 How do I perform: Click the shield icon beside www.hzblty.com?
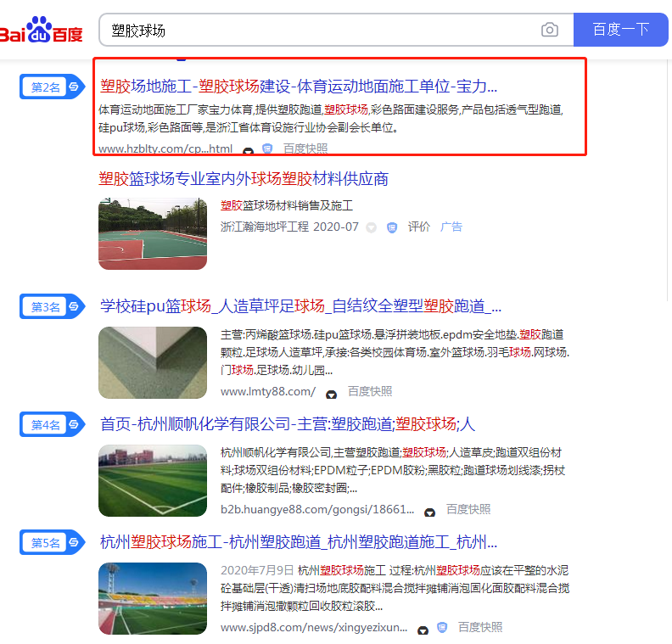pyautogui.click(x=267, y=149)
